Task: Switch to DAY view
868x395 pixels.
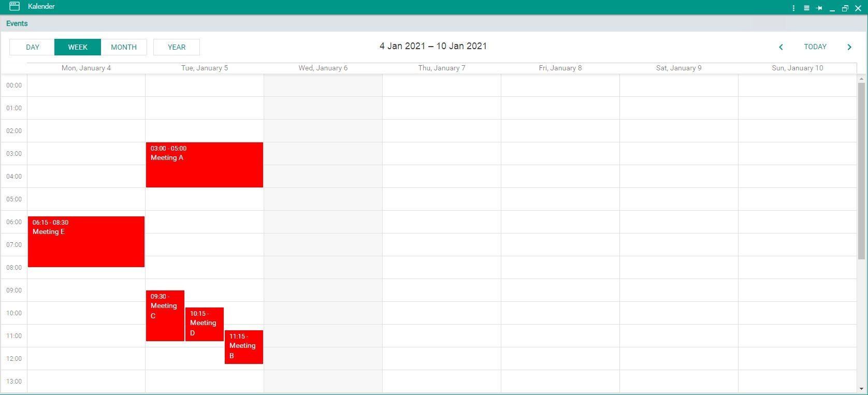Action: (x=32, y=47)
